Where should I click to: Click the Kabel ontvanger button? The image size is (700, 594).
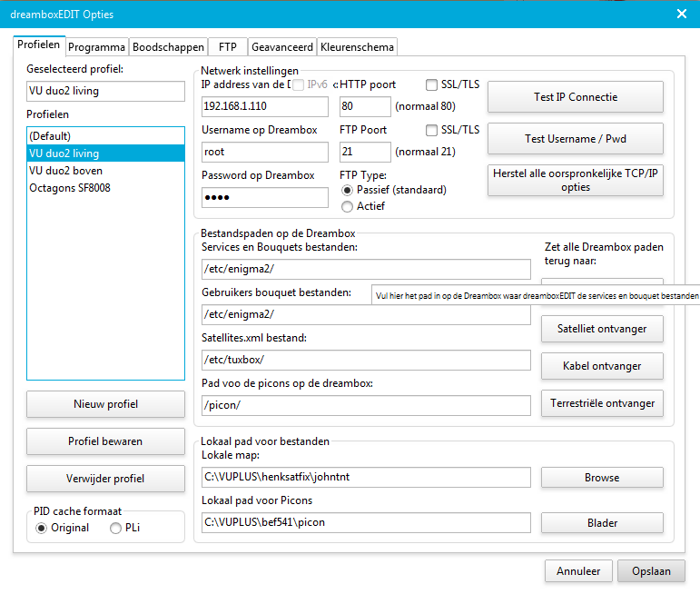point(602,366)
